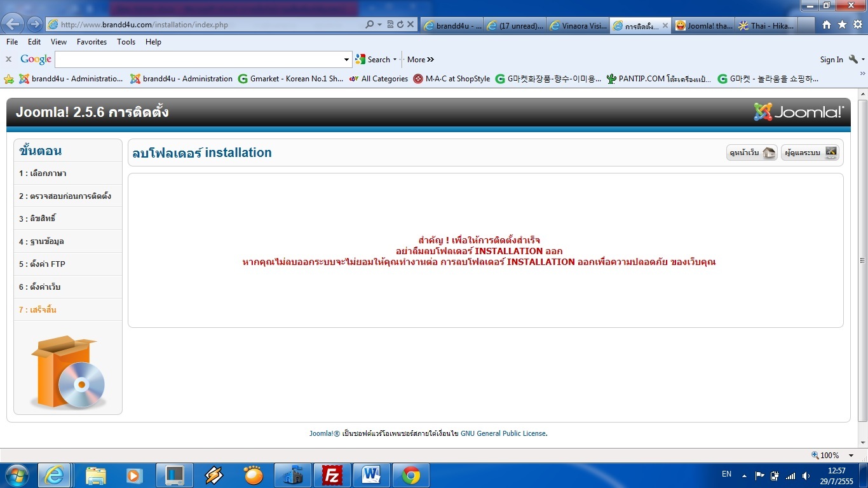868x488 pixels.
Task: Switch to the Joomla! tha... tab
Action: (703, 25)
